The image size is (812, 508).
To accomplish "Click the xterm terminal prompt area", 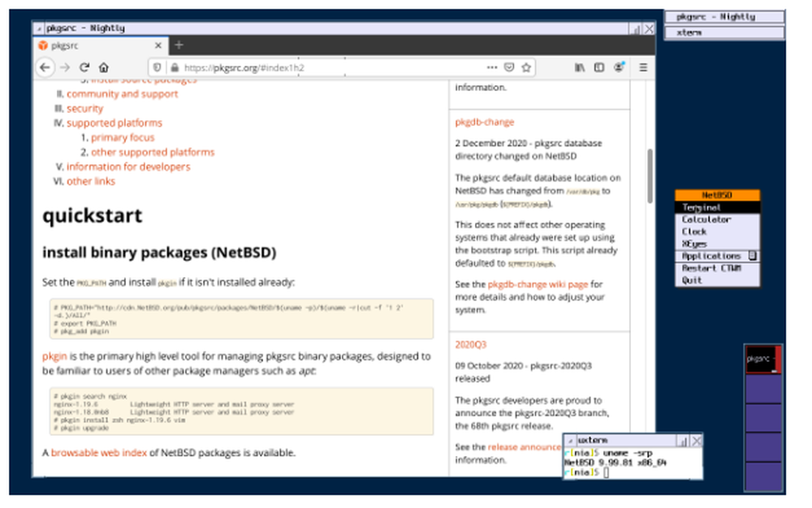I will [x=633, y=463].
